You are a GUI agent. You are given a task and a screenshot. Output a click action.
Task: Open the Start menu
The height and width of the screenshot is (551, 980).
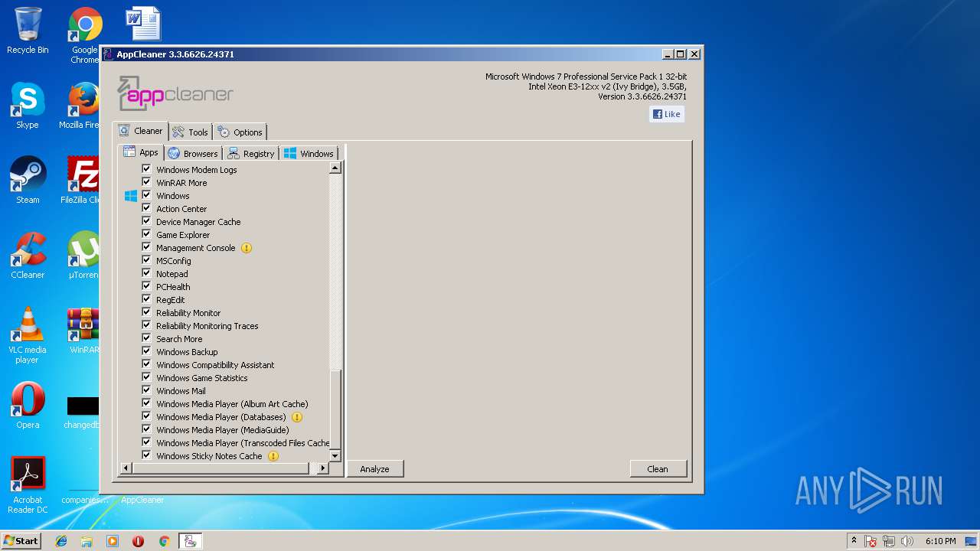point(21,541)
